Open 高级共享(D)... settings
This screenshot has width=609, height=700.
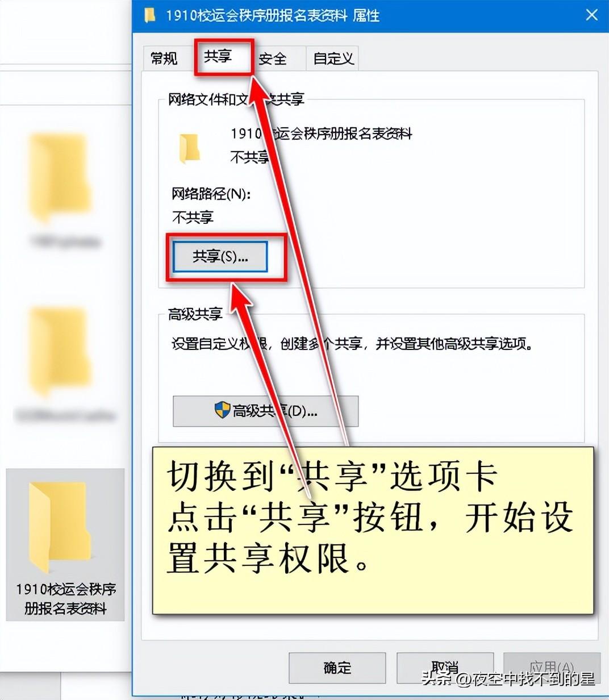pyautogui.click(x=265, y=411)
